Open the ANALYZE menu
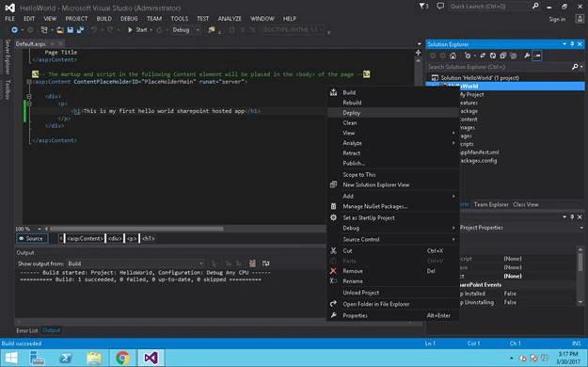This screenshot has width=588, height=367. coord(230,19)
